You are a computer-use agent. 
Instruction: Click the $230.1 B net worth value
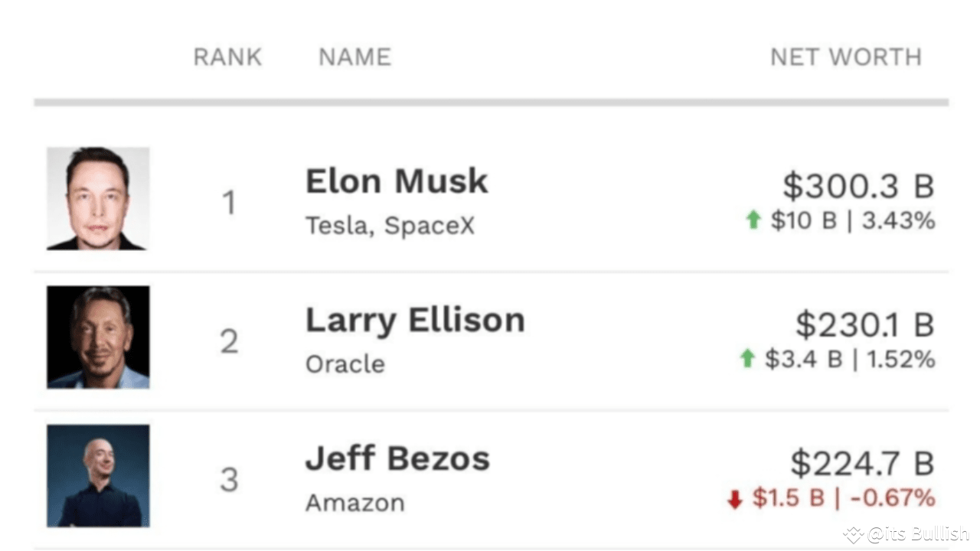pos(864,324)
